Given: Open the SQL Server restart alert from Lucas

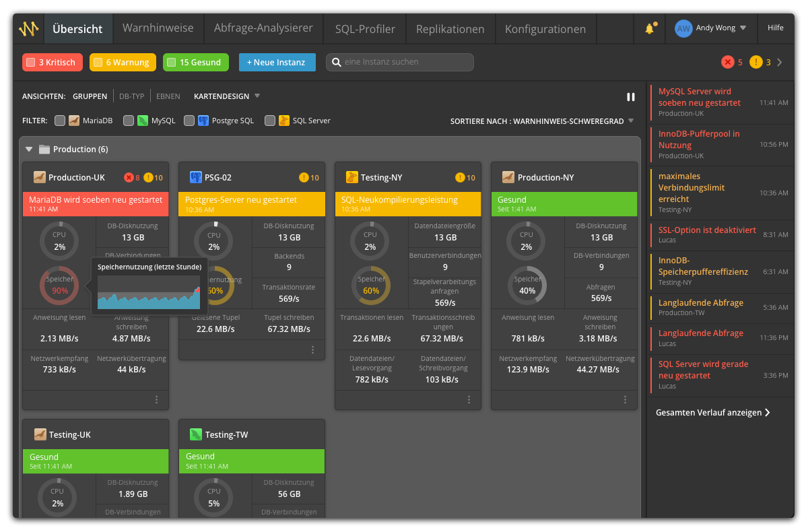Looking at the screenshot, I should click(x=720, y=374).
